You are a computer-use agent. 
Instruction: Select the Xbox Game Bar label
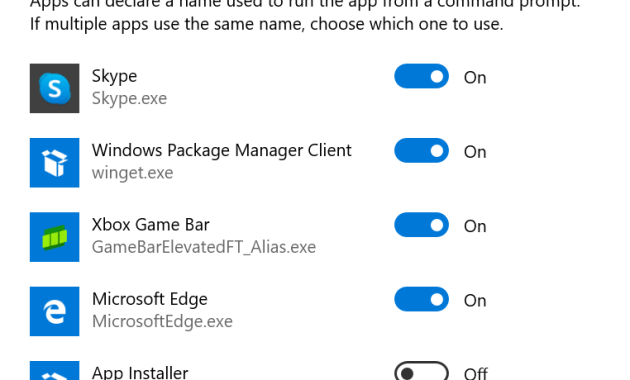click(x=151, y=225)
